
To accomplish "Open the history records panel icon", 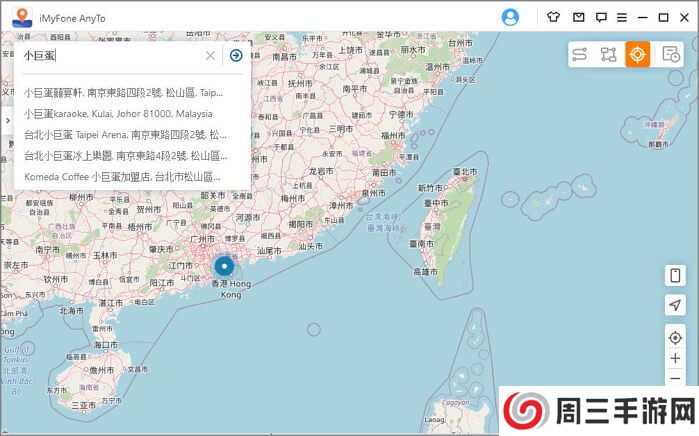I will (x=671, y=55).
